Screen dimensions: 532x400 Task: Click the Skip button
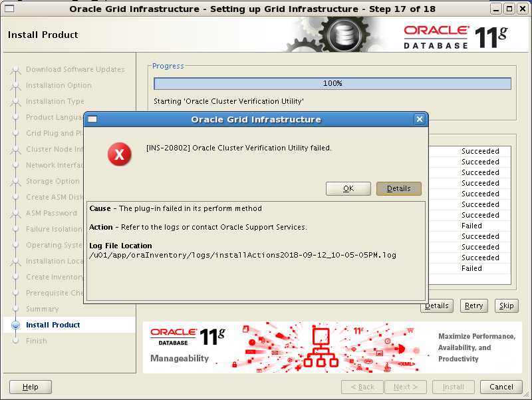506,305
